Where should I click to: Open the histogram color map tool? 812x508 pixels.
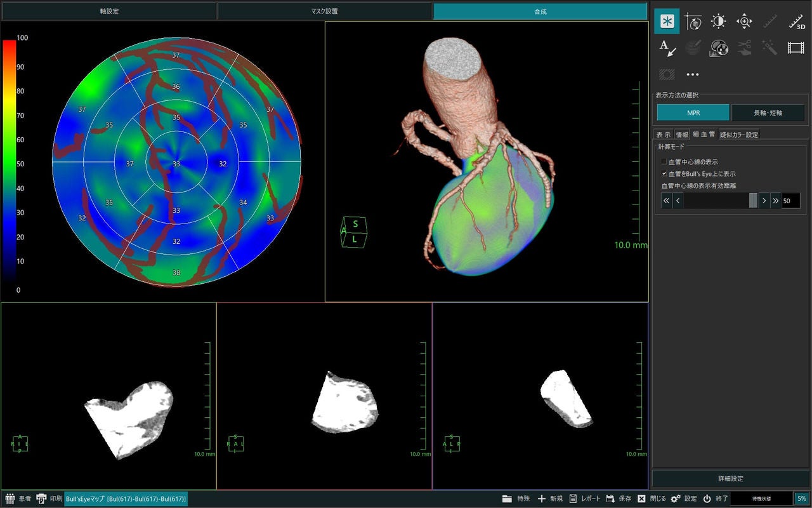point(718,48)
